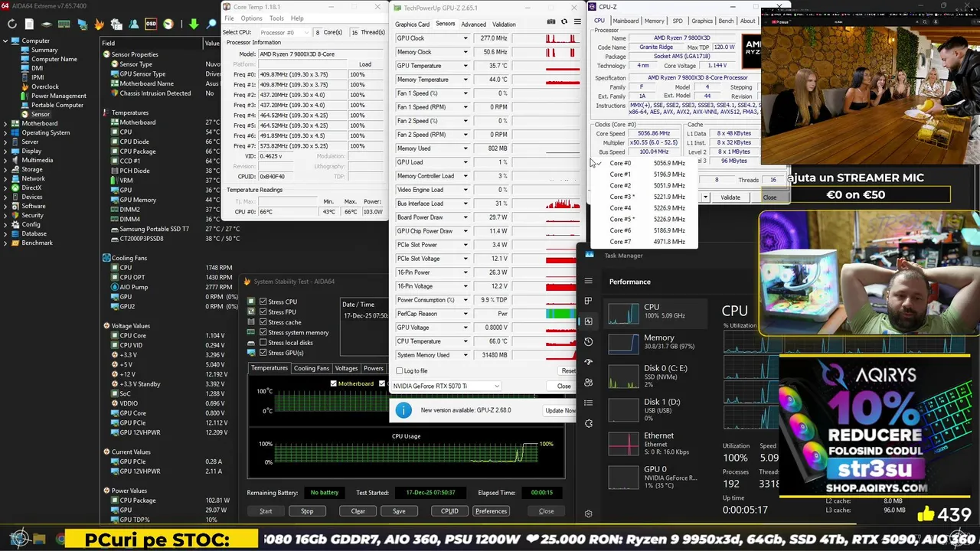
Task: Toggle Motherboard graph checkbox in Stability Test
Action: click(333, 383)
